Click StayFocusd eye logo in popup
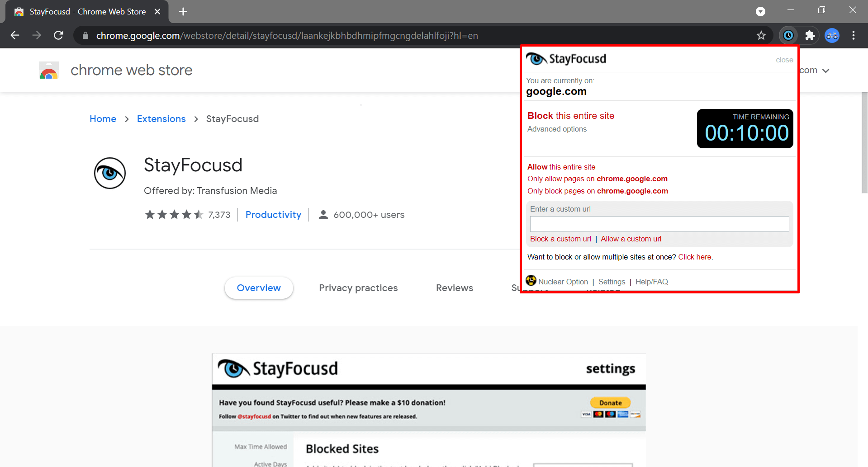 pyautogui.click(x=536, y=59)
